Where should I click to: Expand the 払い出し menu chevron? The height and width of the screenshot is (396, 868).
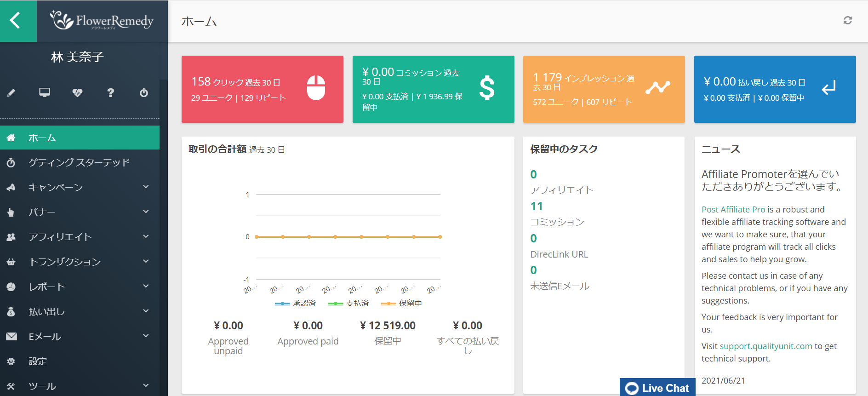tap(146, 311)
